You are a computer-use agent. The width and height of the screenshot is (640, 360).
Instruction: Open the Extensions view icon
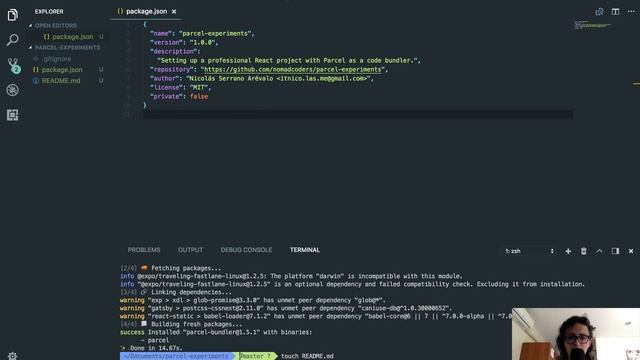[13, 115]
